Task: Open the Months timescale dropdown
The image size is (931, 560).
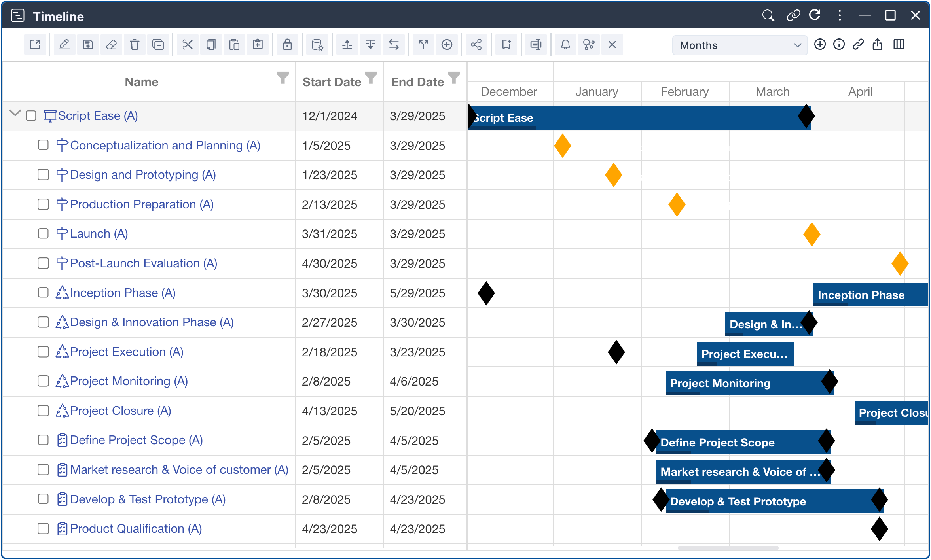Action: point(739,45)
